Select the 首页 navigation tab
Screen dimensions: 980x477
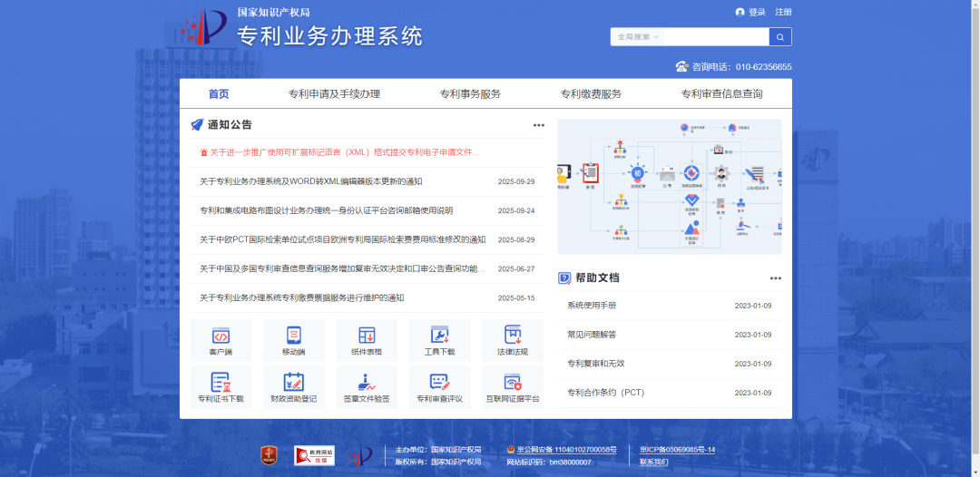pos(219,94)
